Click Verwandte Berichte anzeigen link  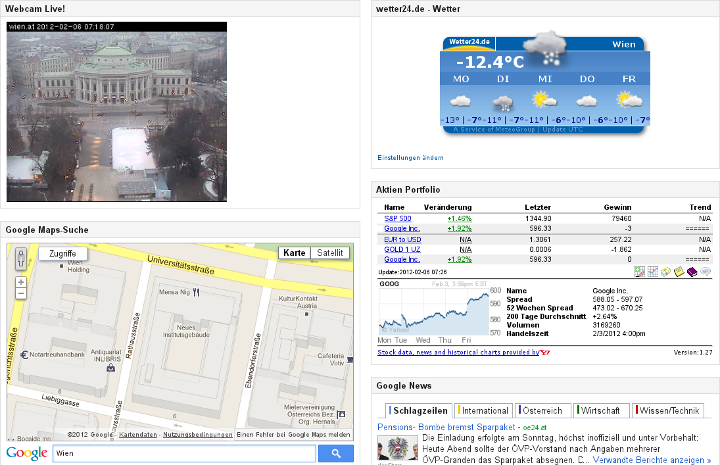(x=652, y=459)
